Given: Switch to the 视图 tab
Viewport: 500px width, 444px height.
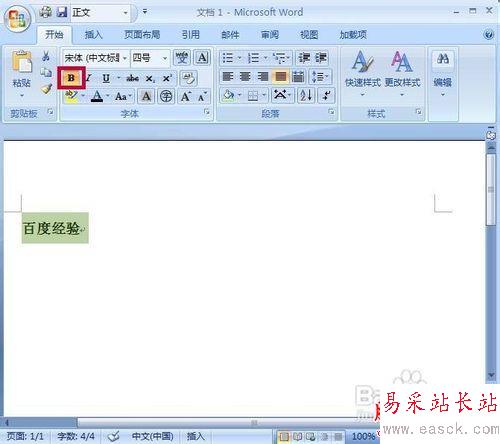Looking at the screenshot, I should tap(309, 34).
